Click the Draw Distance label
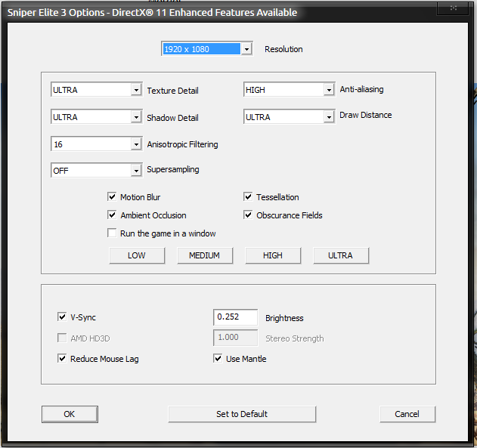 tap(366, 115)
